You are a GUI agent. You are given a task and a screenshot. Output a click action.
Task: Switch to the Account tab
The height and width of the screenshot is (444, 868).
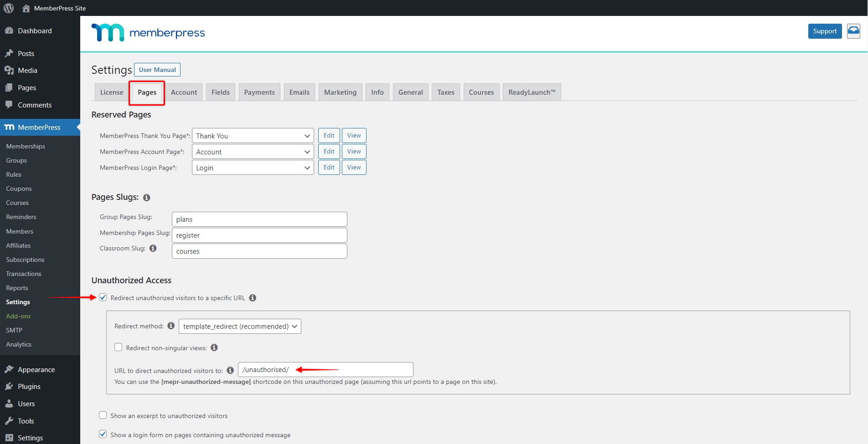(184, 92)
